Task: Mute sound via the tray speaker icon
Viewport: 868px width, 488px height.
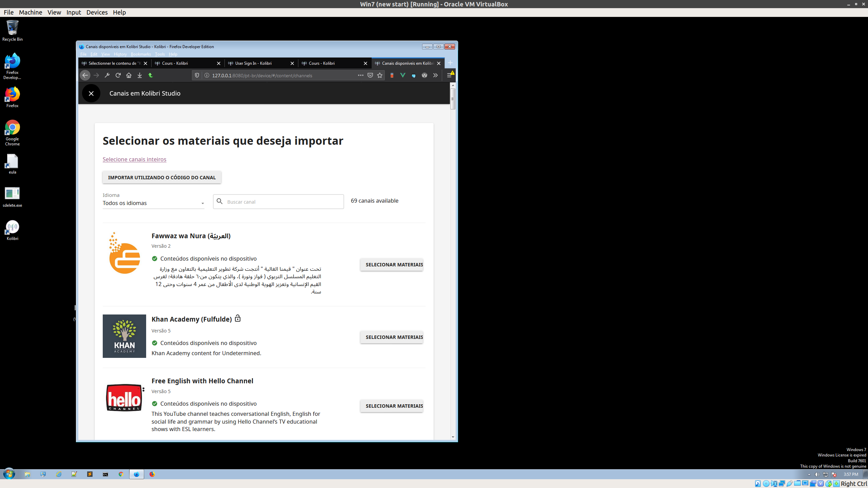Action: pyautogui.click(x=817, y=474)
